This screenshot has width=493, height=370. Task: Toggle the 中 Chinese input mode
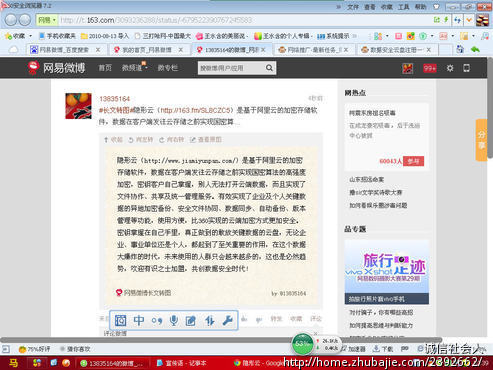click(139, 320)
